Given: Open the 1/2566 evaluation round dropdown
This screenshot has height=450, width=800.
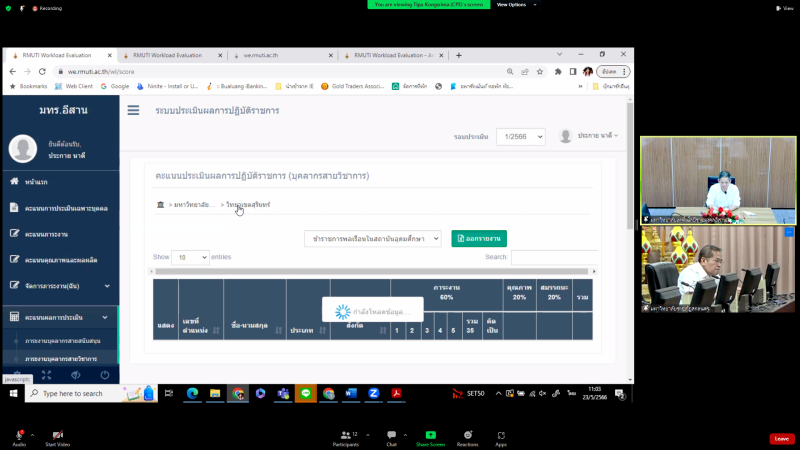Looking at the screenshot, I should [x=520, y=136].
